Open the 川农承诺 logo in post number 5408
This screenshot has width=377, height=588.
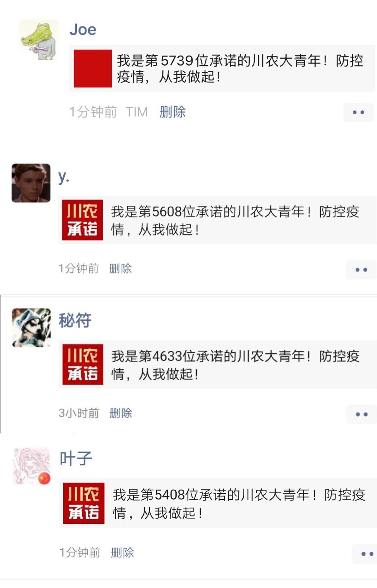[x=84, y=503]
